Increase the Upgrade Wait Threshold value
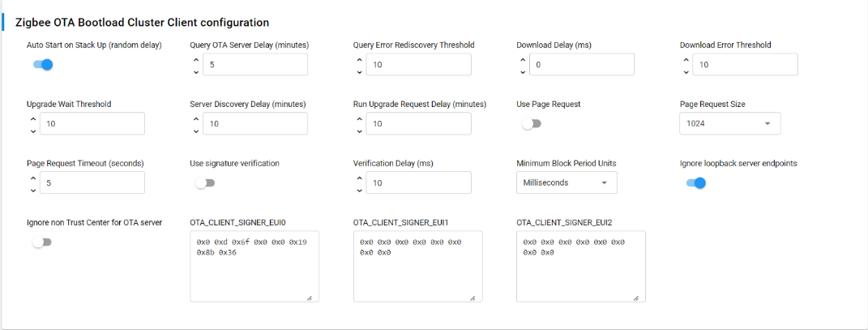This screenshot has height=330, width=868. point(33,117)
